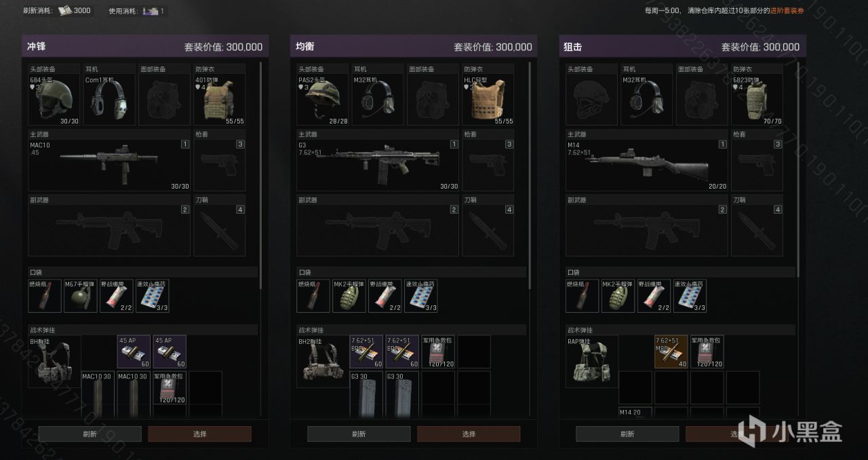Select the BH2 chest rig icon
Screen dimensions: 868x460
(x=323, y=361)
